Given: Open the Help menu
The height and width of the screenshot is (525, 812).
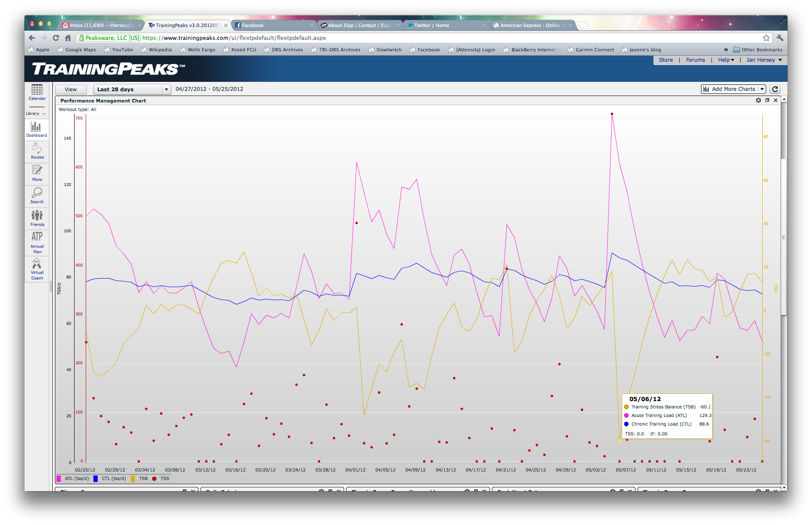Looking at the screenshot, I should 725,60.
